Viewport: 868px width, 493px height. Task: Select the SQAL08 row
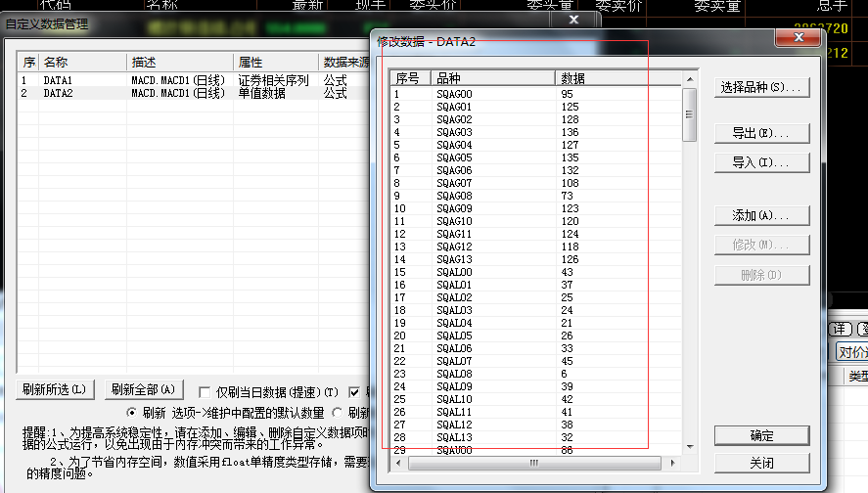pyautogui.click(x=536, y=374)
